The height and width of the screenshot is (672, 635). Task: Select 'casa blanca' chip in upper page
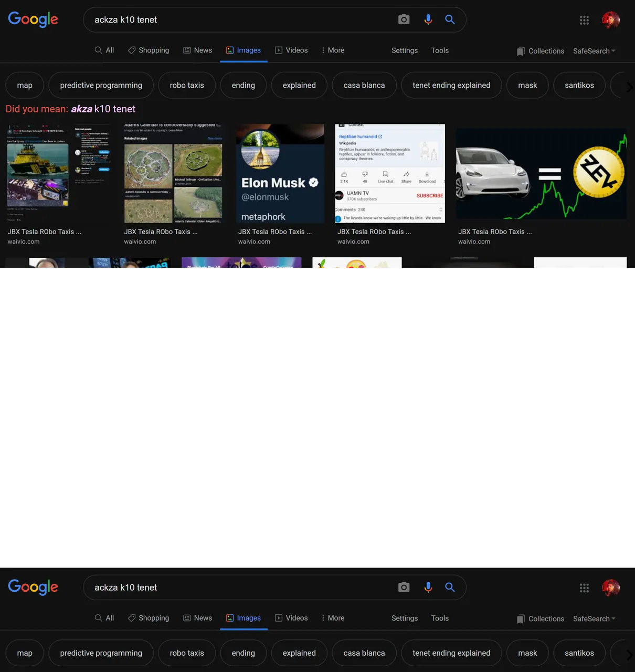364,85
